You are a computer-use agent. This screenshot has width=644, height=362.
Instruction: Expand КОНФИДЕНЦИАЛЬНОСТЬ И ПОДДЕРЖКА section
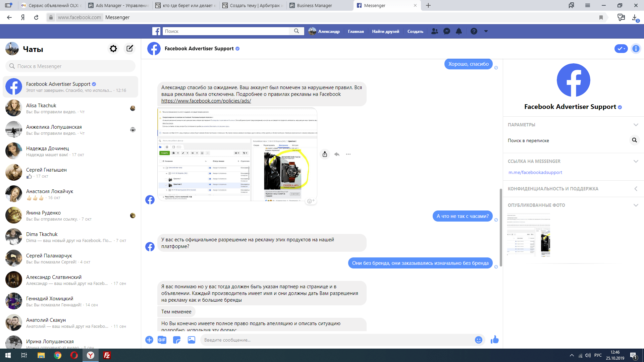pyautogui.click(x=636, y=189)
